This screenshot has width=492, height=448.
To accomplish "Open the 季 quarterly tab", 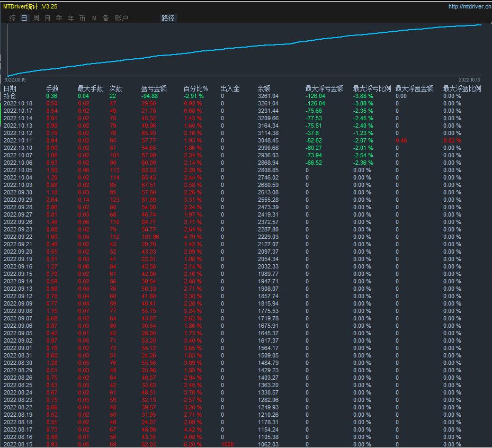I will 59,18.
